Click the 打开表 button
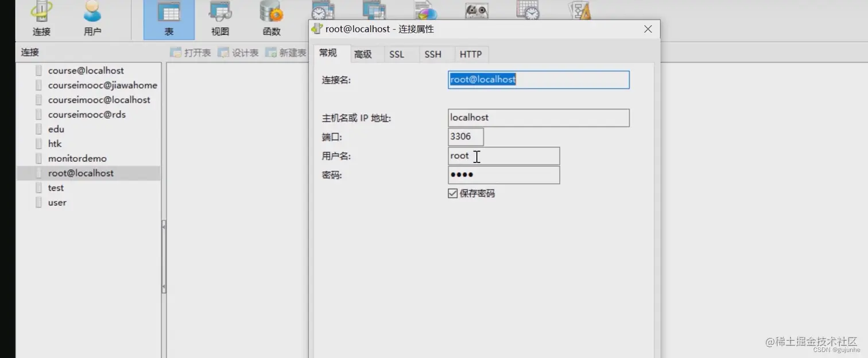 [x=191, y=52]
